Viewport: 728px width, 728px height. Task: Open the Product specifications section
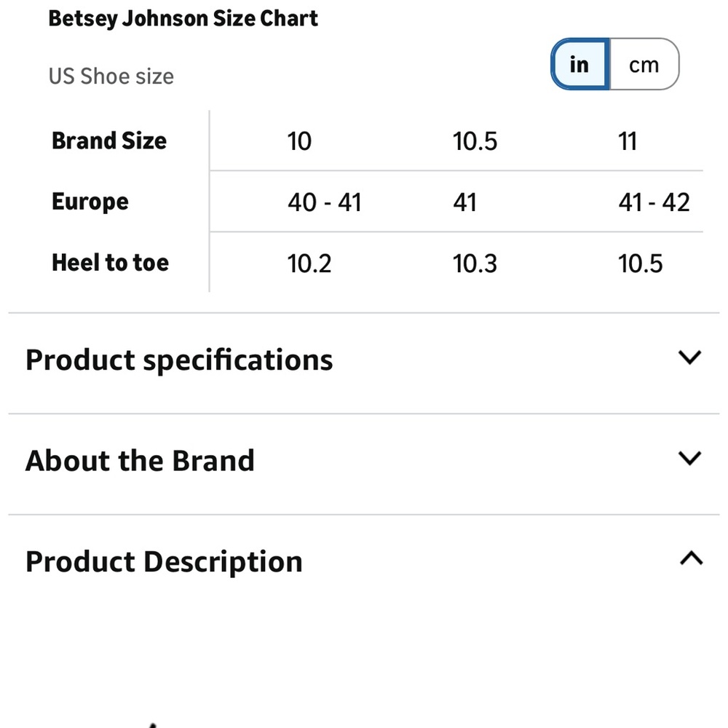point(364,360)
